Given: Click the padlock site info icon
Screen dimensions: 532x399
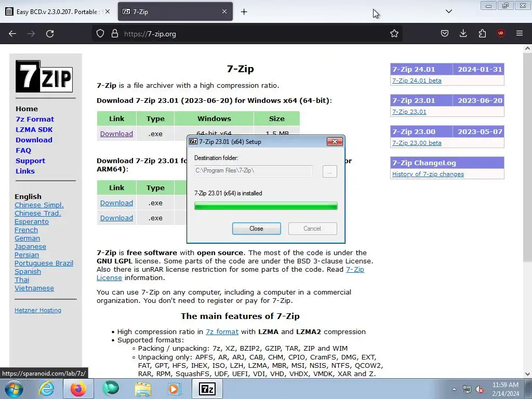Looking at the screenshot, I should (x=115, y=34).
